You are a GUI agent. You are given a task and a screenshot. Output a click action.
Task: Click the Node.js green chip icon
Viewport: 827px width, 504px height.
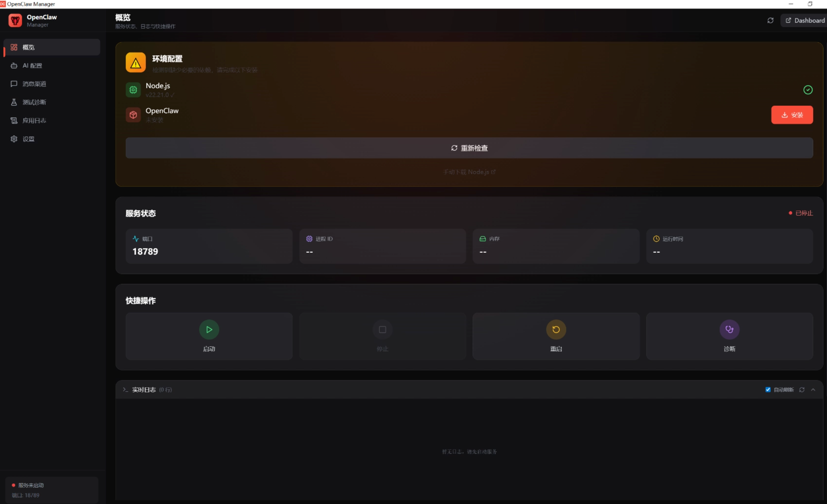tap(133, 90)
